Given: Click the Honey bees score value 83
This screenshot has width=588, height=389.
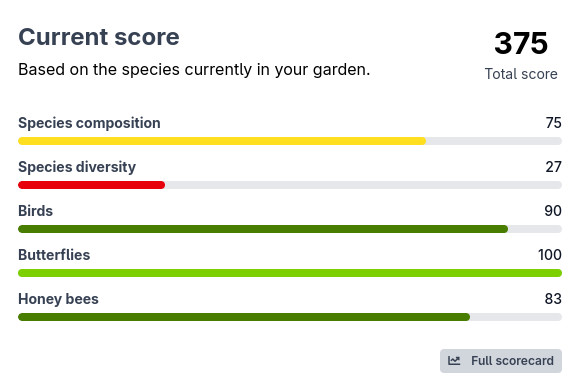Looking at the screenshot, I should [553, 299].
